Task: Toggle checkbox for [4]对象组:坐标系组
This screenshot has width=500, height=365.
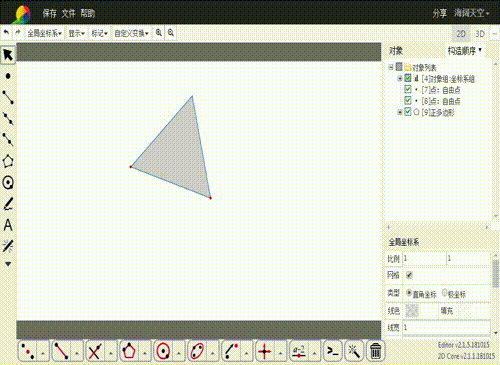Action: click(407, 78)
